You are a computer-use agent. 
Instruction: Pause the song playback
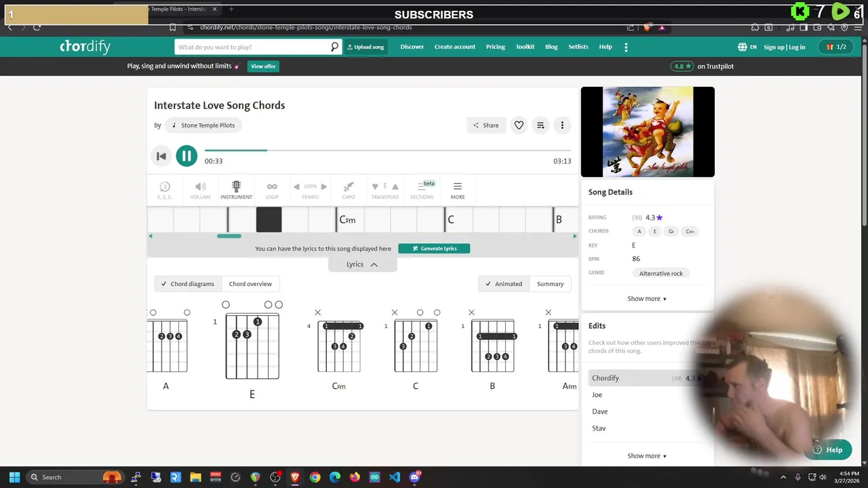pos(186,156)
